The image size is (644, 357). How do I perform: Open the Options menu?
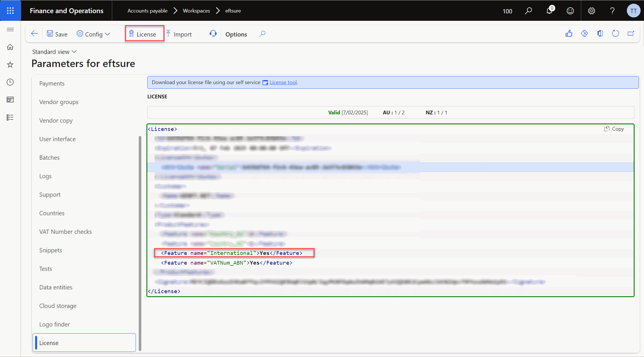236,34
